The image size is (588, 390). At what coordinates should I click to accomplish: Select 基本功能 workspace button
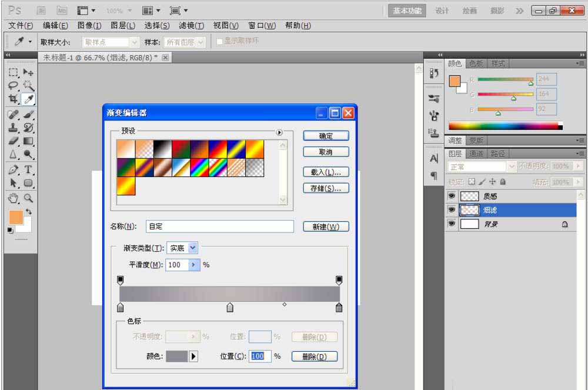[407, 11]
